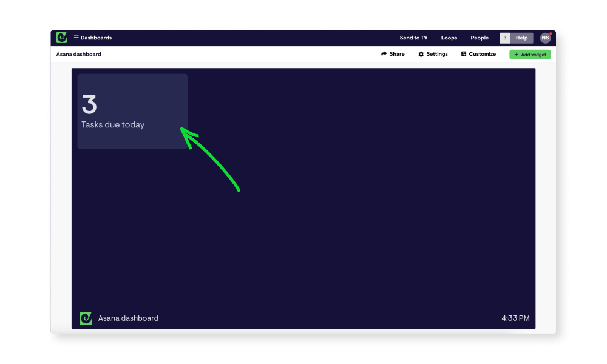This screenshot has height=364, width=607.
Task: Open the plus icon on Add widget
Action: [x=516, y=54]
